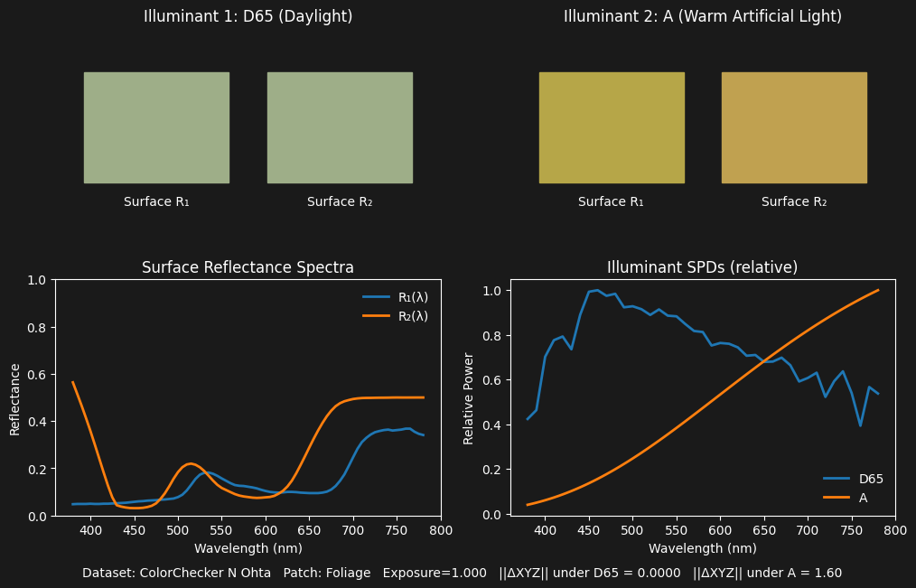Select the 'Reflectance' y-axis label
916x588 pixels.
(15, 398)
